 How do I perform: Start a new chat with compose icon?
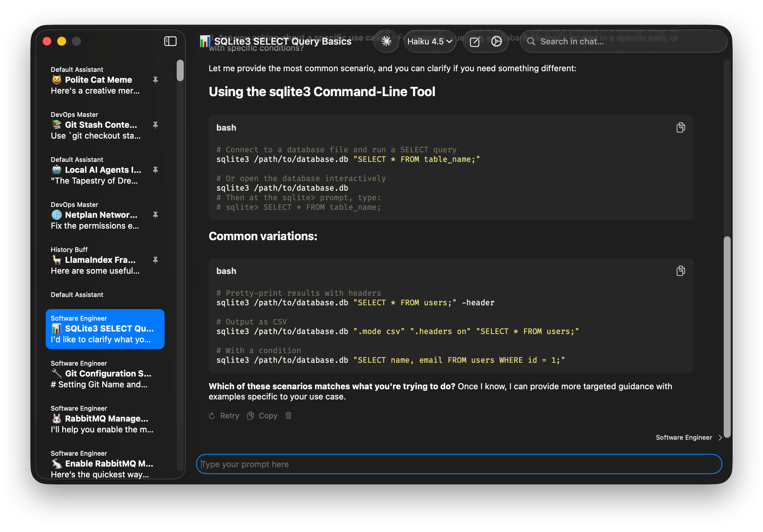click(x=474, y=42)
